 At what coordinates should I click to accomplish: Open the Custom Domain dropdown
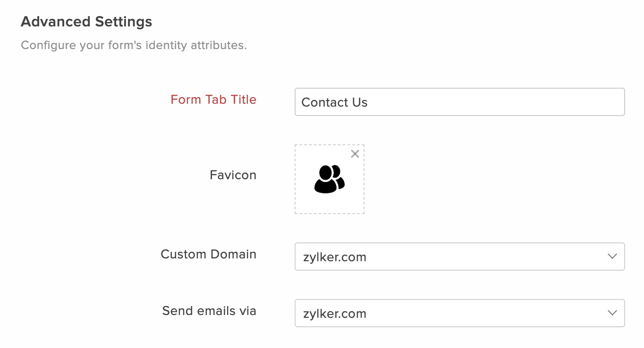tap(460, 257)
